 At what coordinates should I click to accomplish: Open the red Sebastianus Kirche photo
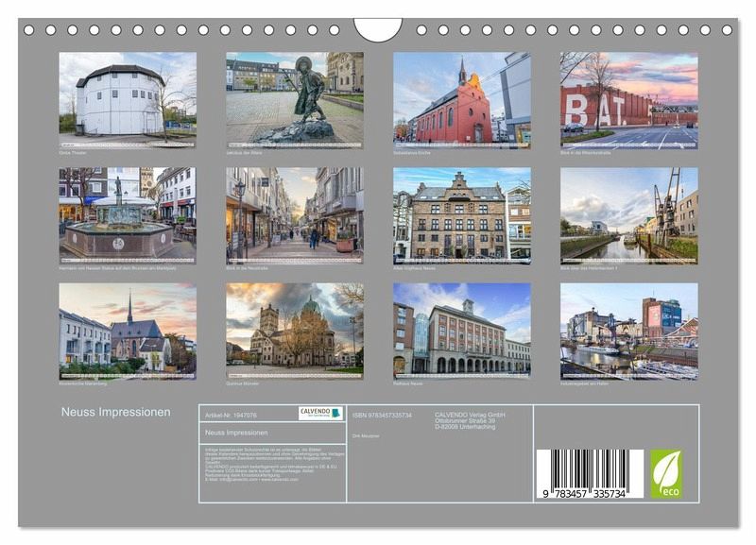click(461, 97)
